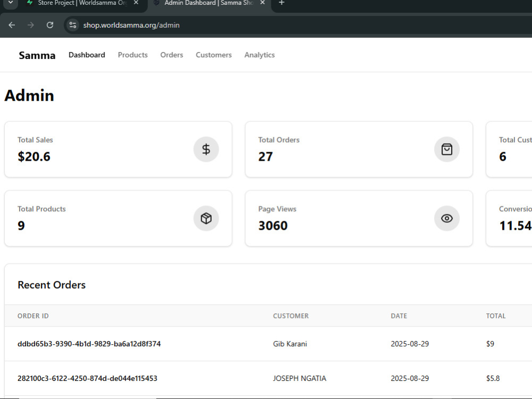Screen dimensions: 532x399
Task: Select the Total Customers value 6
Action: [503, 156]
